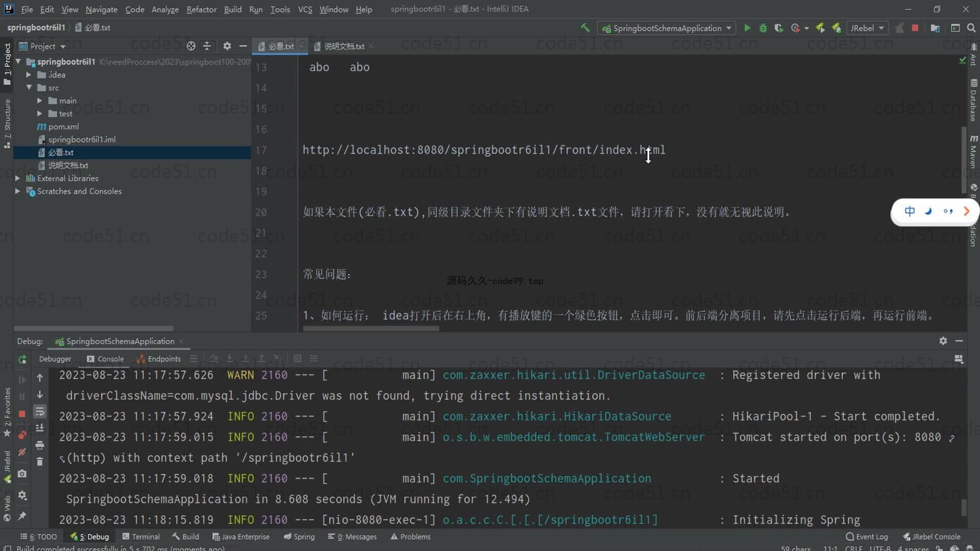Screen dimensions: 980x551
Task: Open Problems tool window
Action: pyautogui.click(x=410, y=536)
